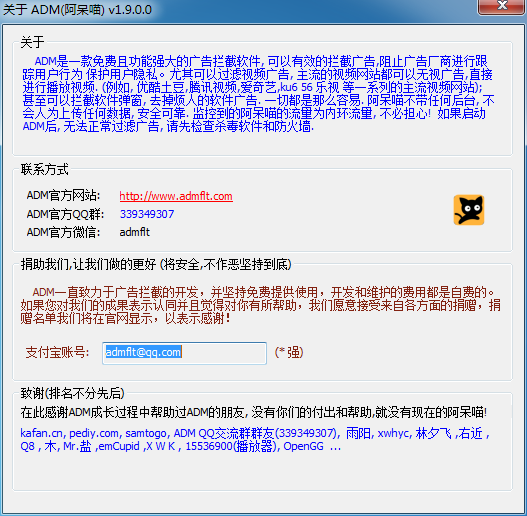
Task: Click the pediy.com contributor name
Action: (95, 433)
